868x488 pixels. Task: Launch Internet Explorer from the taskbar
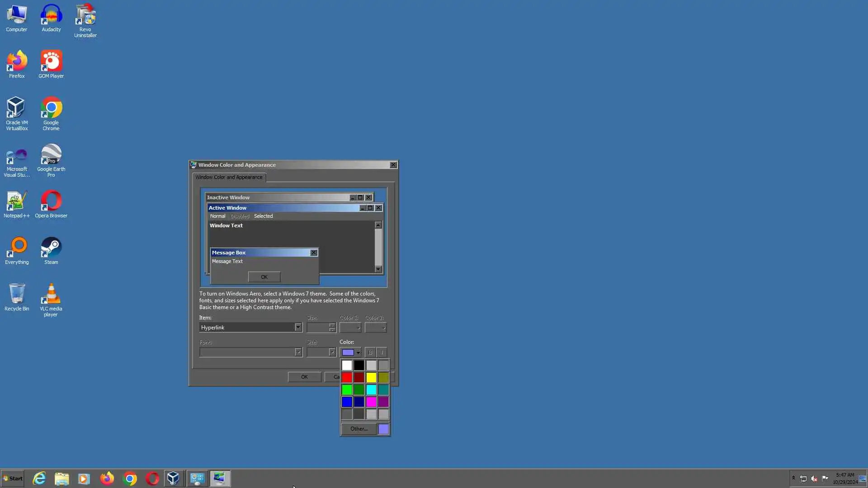point(39,479)
